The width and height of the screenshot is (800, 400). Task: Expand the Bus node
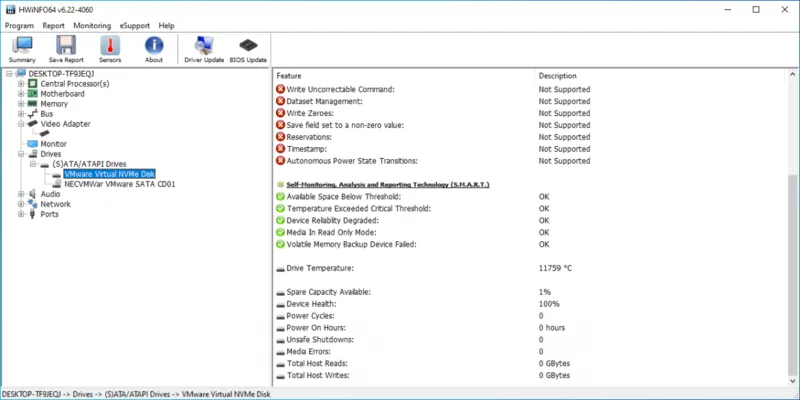click(x=21, y=114)
